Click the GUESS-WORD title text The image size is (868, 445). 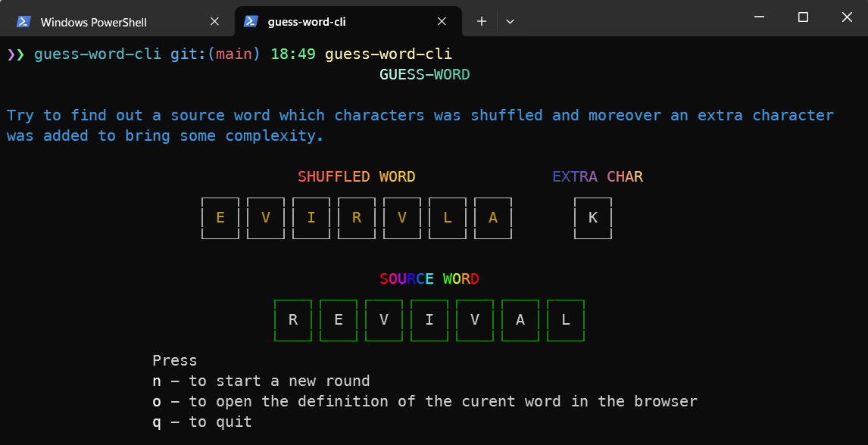click(x=425, y=75)
